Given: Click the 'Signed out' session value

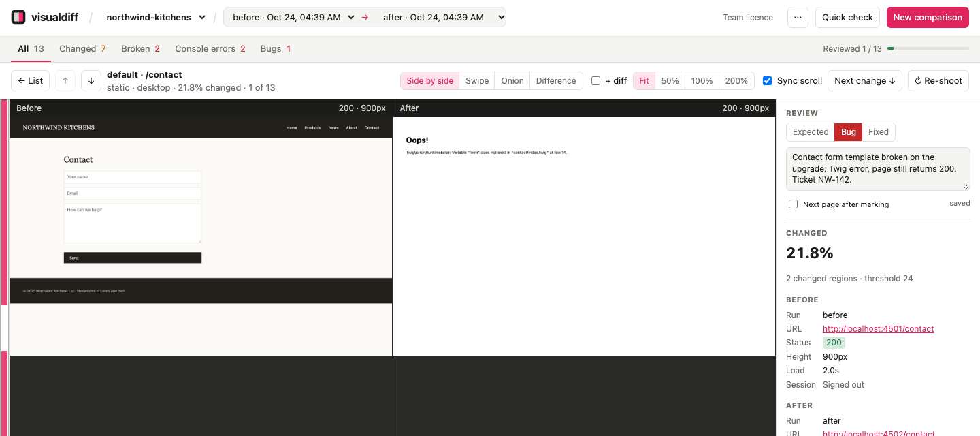Looking at the screenshot, I should pyautogui.click(x=843, y=385).
